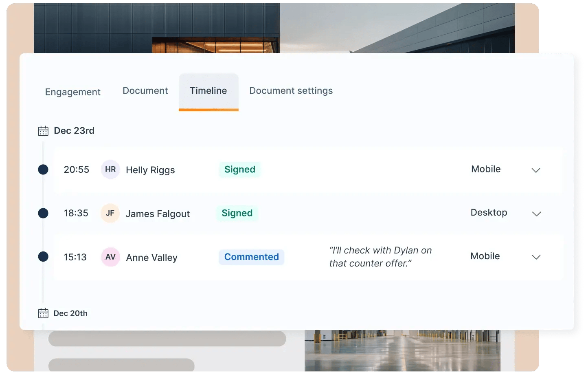This screenshot has width=588, height=379.
Task: Select the AV avatar for Anne Valley
Action: (x=110, y=257)
